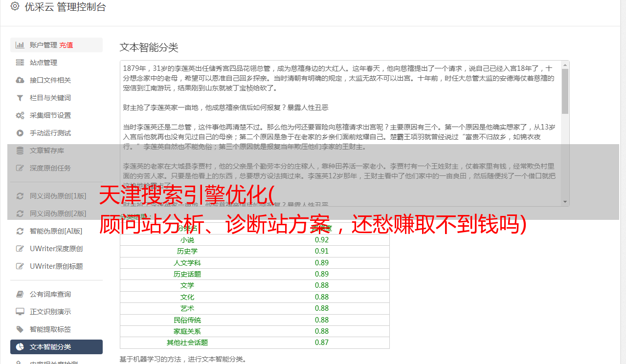This screenshot has height=364, width=626.
Task: Click the 文化 category cell
Action: [x=187, y=297]
